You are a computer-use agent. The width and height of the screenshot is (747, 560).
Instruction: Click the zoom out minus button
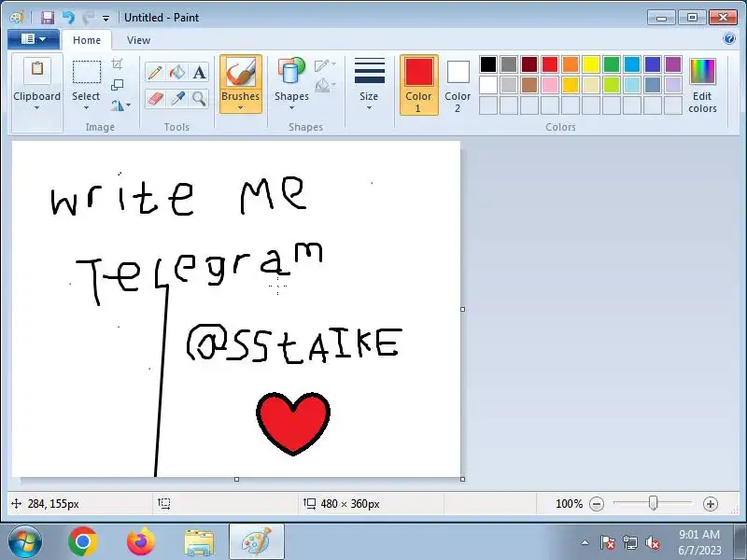point(597,504)
